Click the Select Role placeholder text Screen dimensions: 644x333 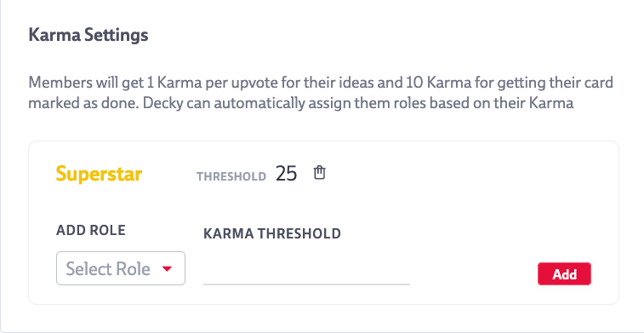[x=108, y=269]
